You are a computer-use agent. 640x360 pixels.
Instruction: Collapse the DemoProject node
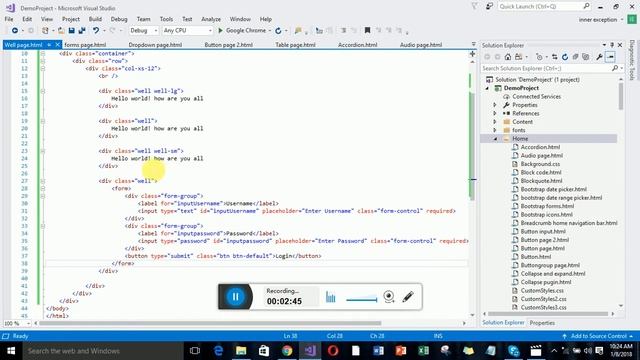coord(487,88)
